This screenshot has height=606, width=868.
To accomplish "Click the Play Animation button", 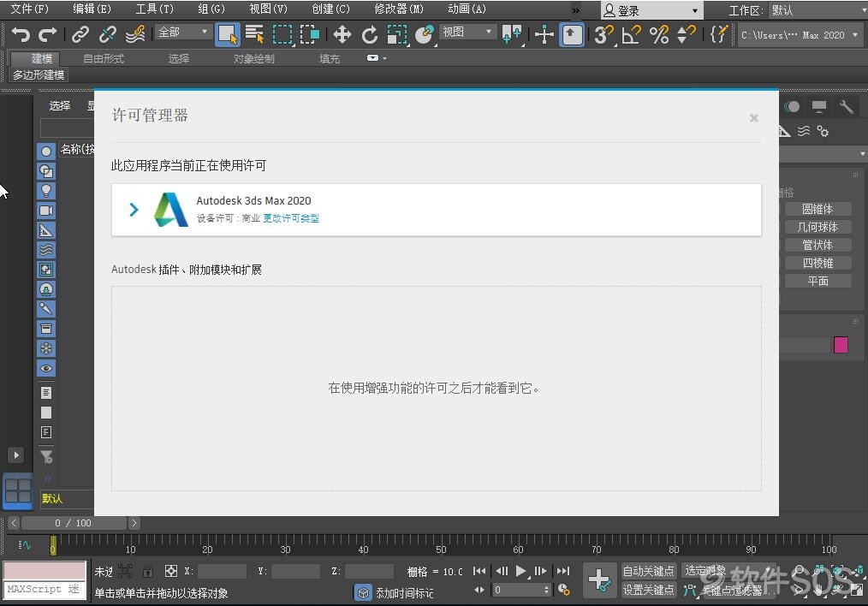I will tap(521, 571).
